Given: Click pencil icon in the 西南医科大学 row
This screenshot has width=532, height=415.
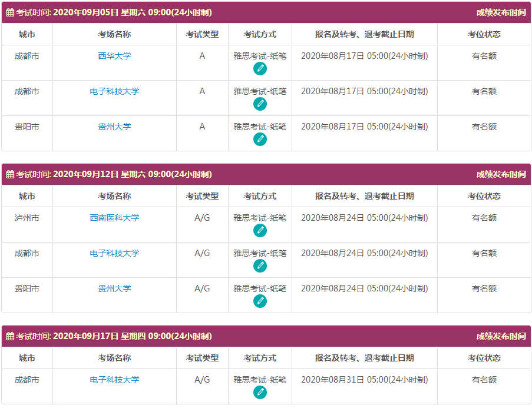Looking at the screenshot, I should click(x=260, y=231).
